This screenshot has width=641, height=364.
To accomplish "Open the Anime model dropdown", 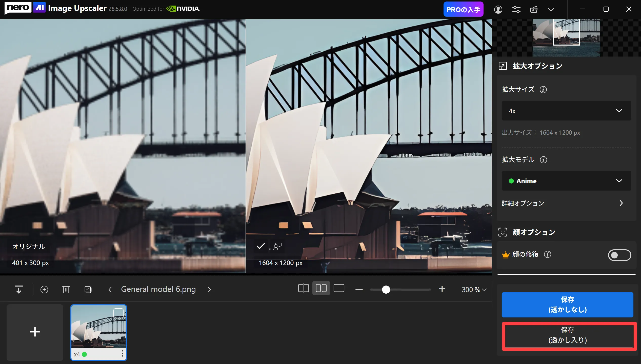I will coord(566,181).
